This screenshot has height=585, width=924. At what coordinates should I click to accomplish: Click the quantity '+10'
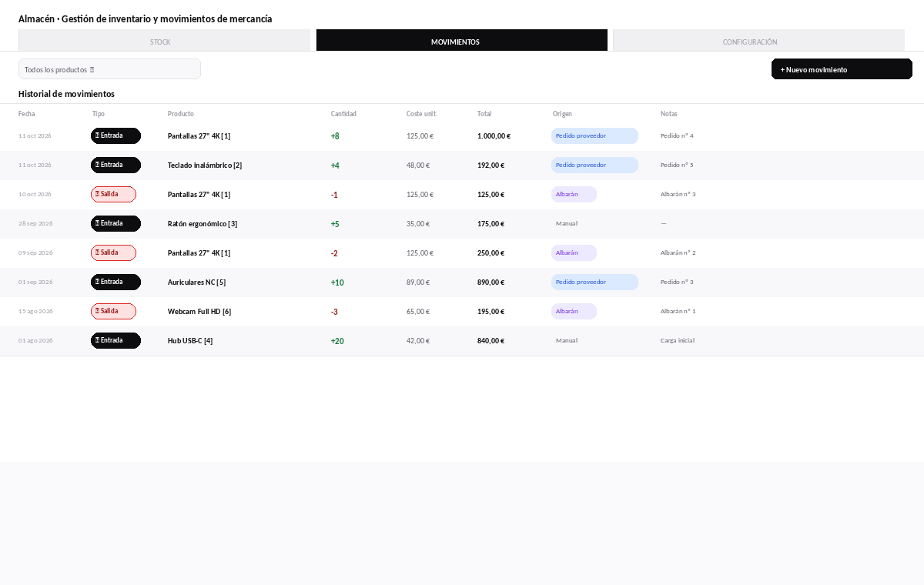click(337, 282)
